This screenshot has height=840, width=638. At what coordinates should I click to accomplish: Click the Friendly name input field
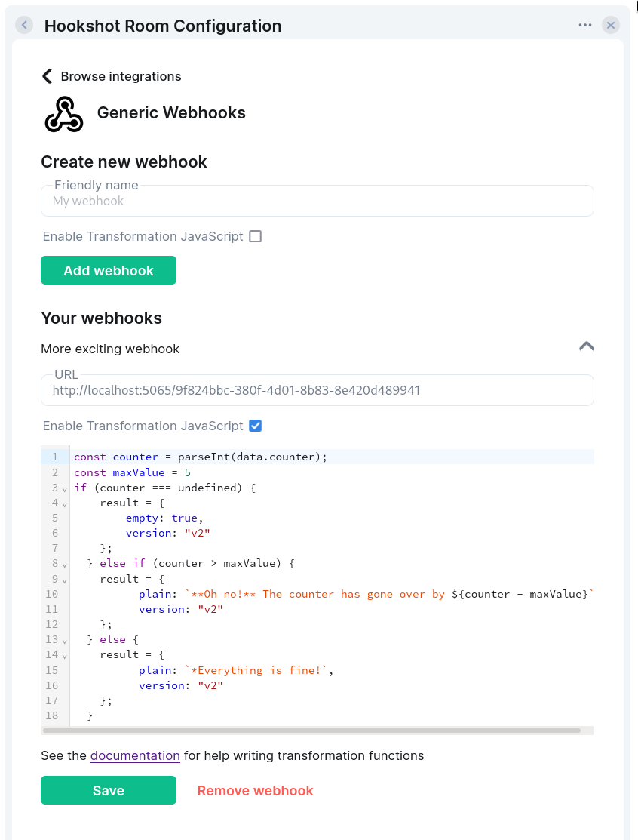coord(317,202)
